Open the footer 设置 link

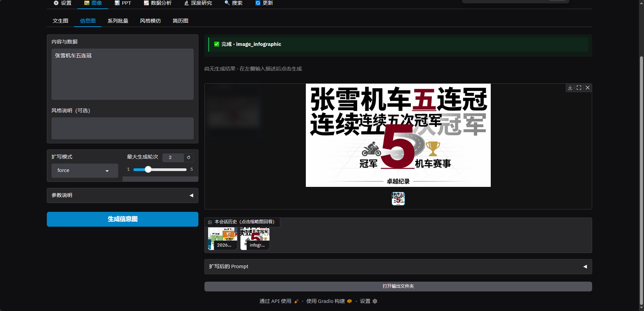pyautogui.click(x=368, y=301)
